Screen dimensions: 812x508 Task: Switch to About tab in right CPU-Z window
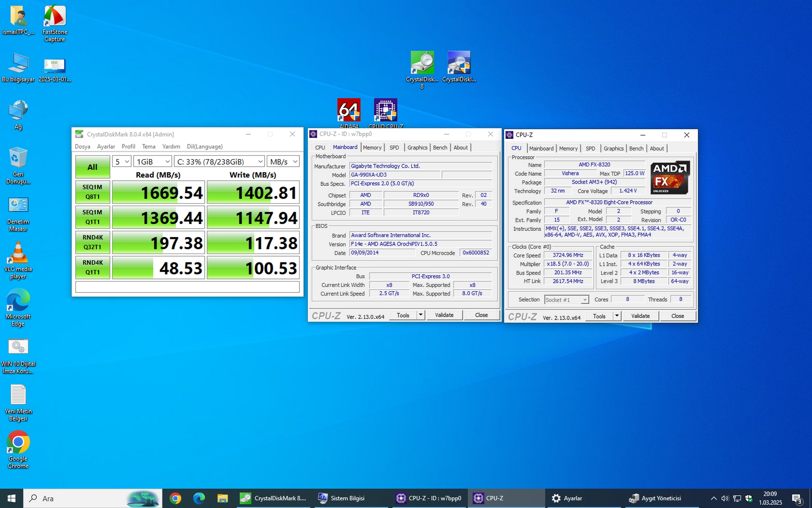(x=657, y=149)
